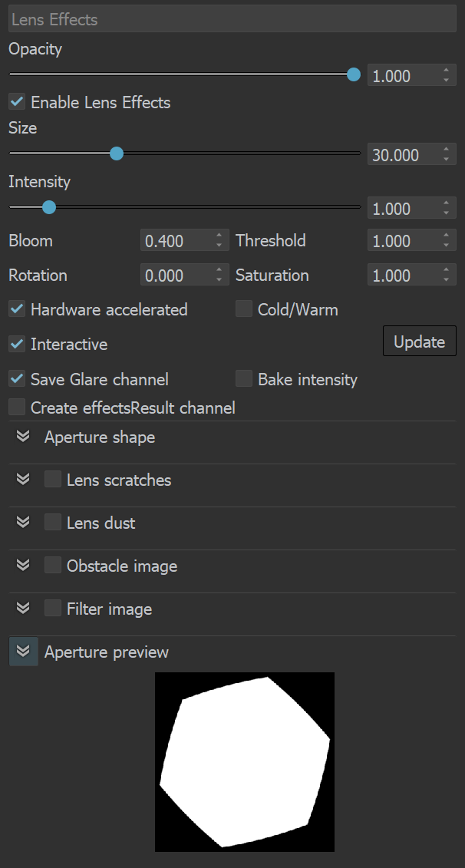Viewport: 465px width, 868px height.
Task: Enable the Lens dust checkbox
Action: pyautogui.click(x=52, y=522)
